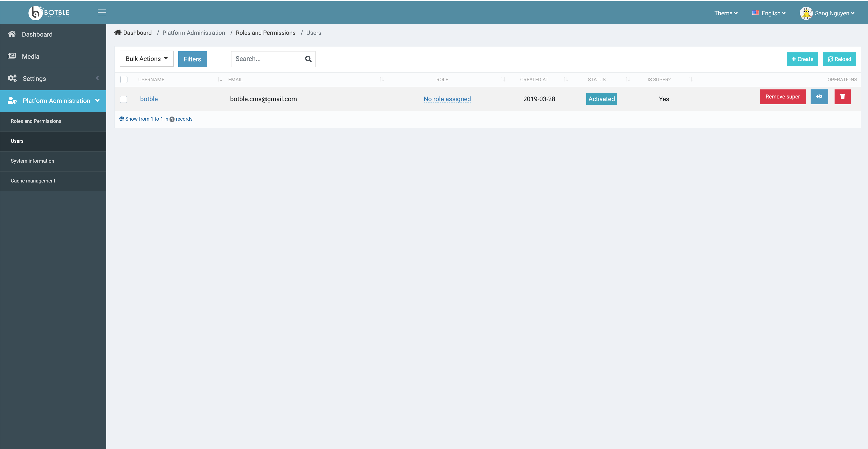868x449 pixels.
Task: Click the Reload button
Action: point(839,59)
